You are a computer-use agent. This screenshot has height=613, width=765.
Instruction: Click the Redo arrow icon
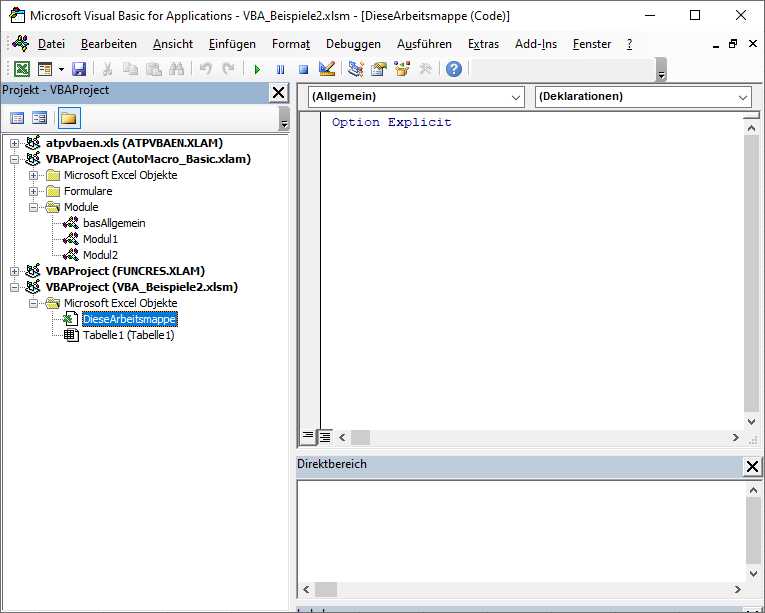click(x=228, y=69)
